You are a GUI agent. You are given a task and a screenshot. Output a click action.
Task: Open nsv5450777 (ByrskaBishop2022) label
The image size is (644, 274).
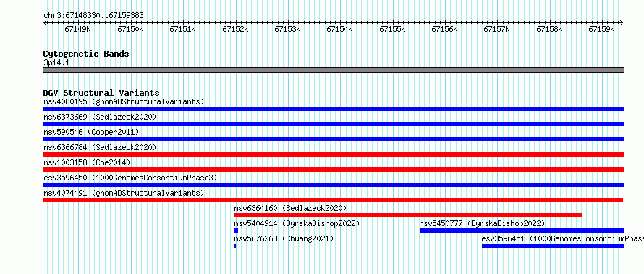(x=482, y=223)
